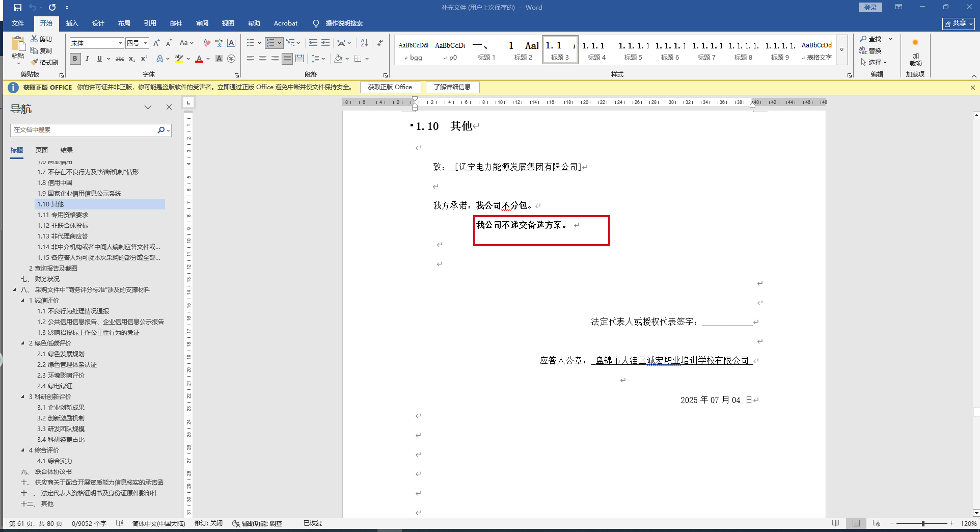Go to heading '1.11 专用资格要求'
Screen dimensions: 980x532
coord(63,215)
